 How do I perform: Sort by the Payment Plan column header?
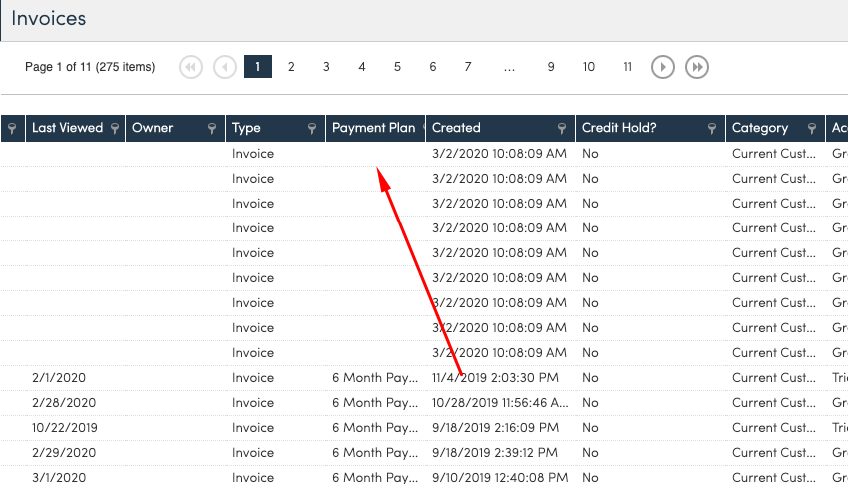373,128
